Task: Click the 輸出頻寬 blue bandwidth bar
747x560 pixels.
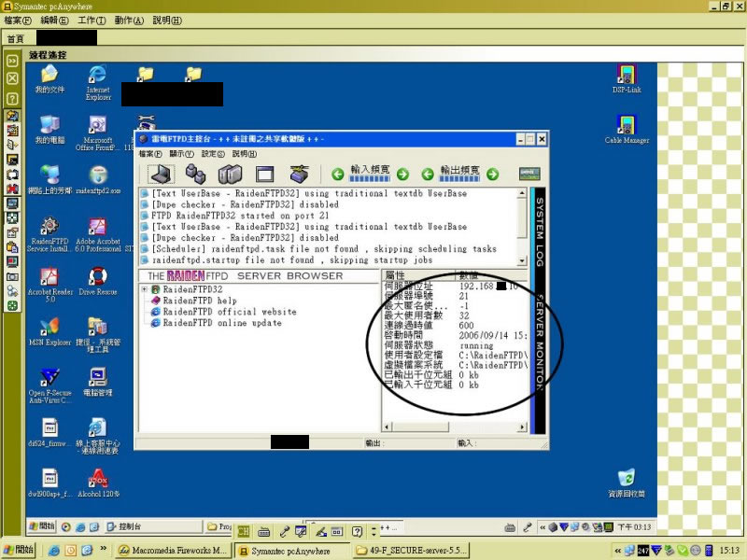Action: coord(459,178)
